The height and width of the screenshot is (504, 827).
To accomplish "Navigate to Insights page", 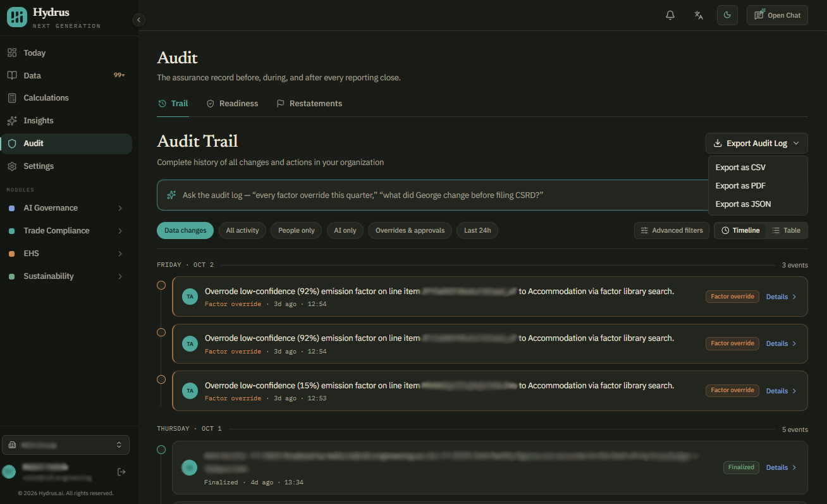I will [66, 121].
